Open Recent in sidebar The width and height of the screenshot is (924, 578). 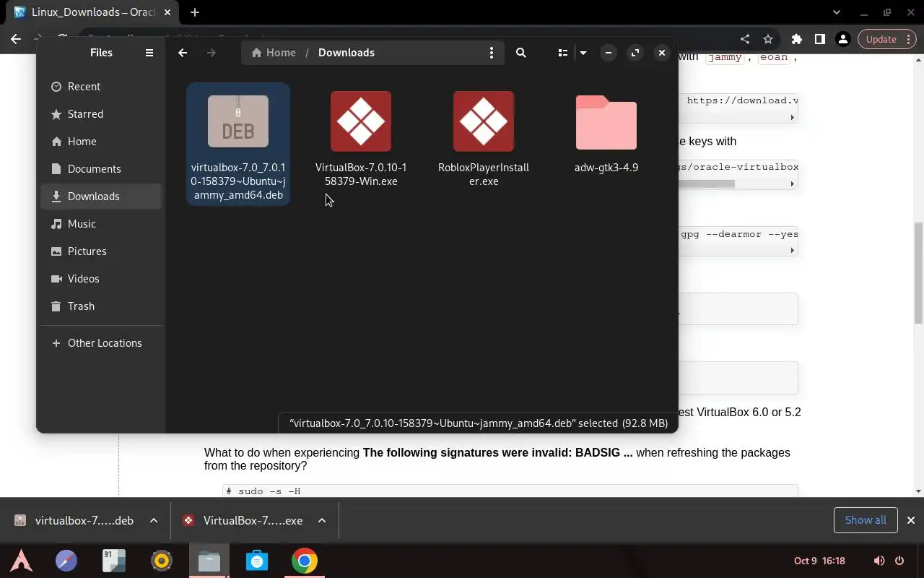101,87
